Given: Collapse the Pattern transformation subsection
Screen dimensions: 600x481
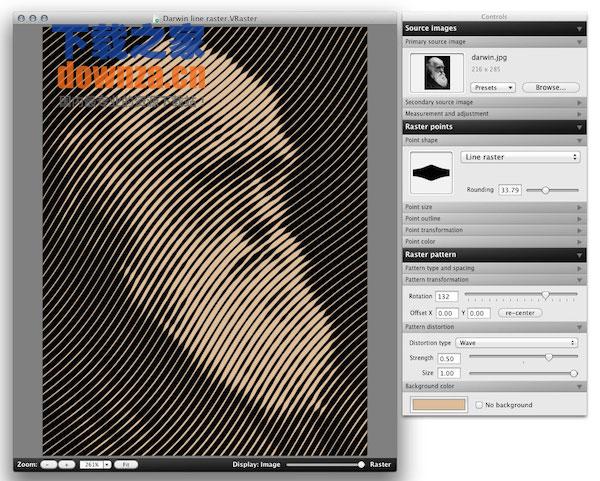Looking at the screenshot, I should (579, 280).
